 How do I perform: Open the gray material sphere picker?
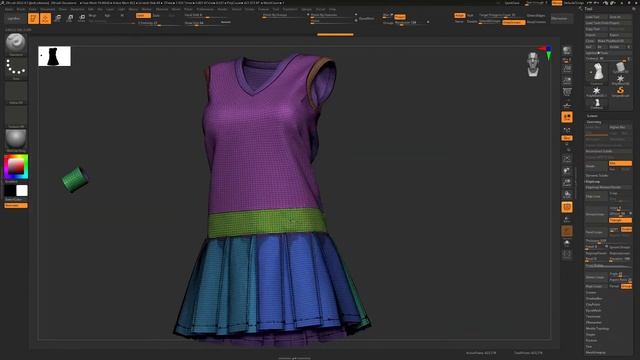16,140
